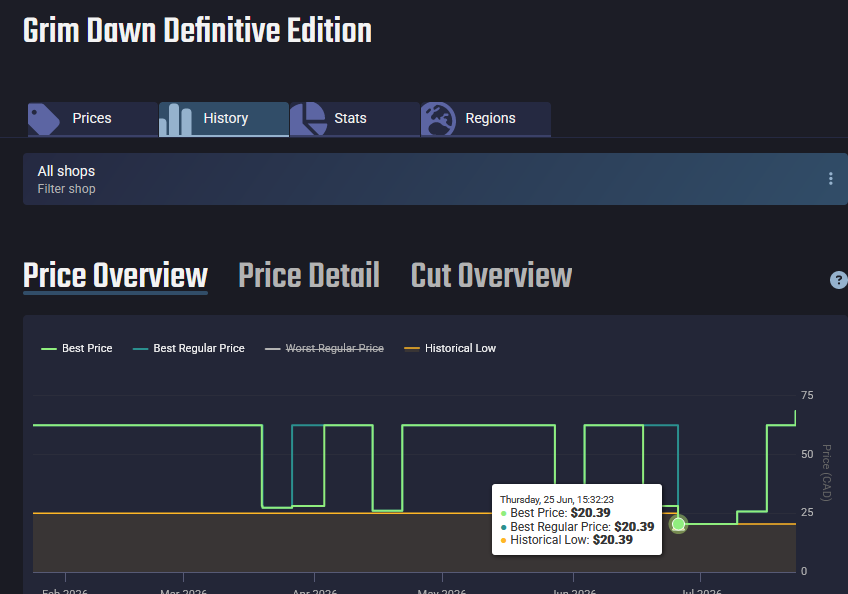Click the Grim Dawn Definitive Edition title
The height and width of the screenshot is (594, 848).
(x=197, y=31)
